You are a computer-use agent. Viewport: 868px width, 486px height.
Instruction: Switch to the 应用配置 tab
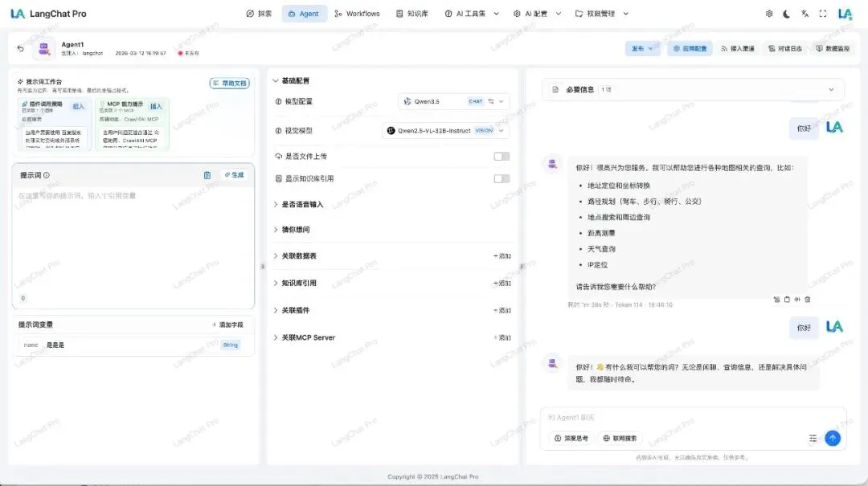pos(690,49)
